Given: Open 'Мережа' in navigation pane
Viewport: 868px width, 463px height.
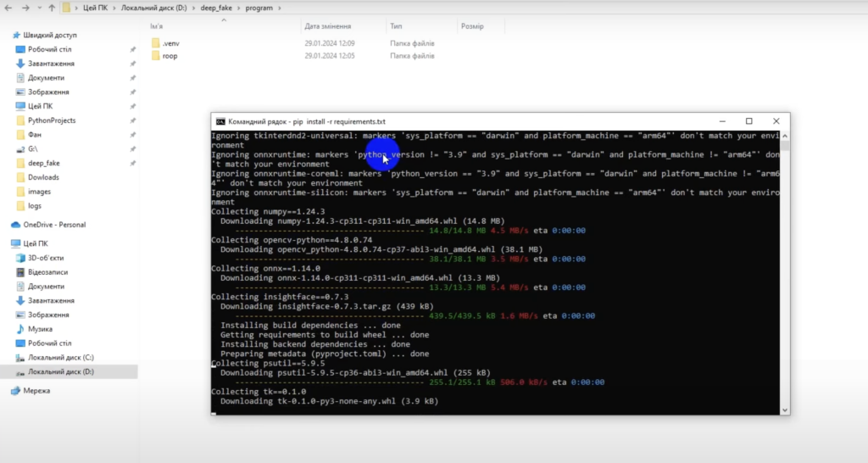Looking at the screenshot, I should [x=36, y=391].
